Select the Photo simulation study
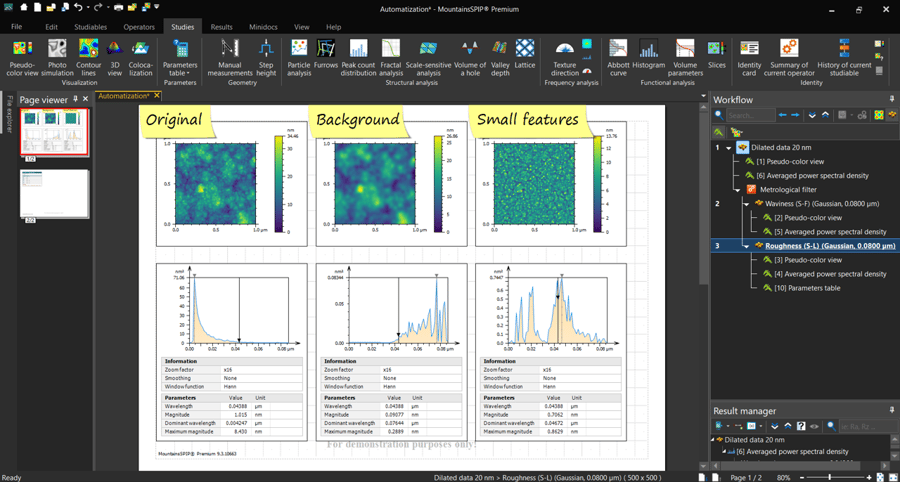Viewport: 900px width, 482px height. pyautogui.click(x=57, y=57)
